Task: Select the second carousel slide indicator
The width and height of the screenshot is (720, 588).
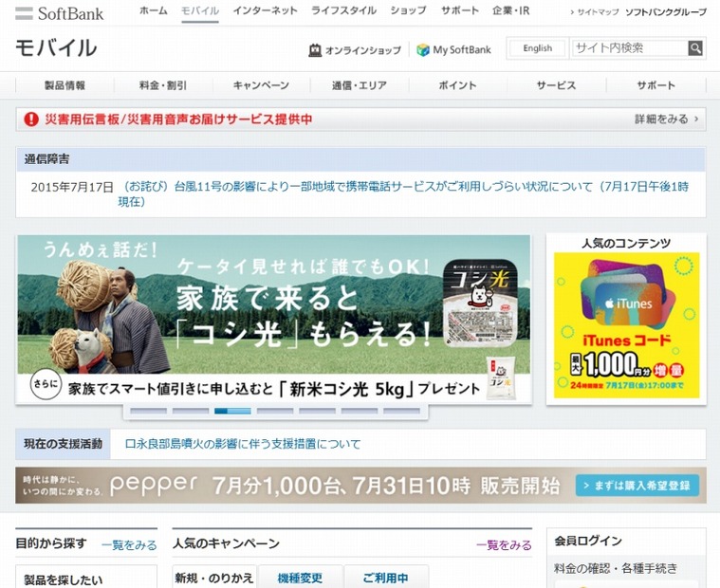Action: (x=191, y=412)
